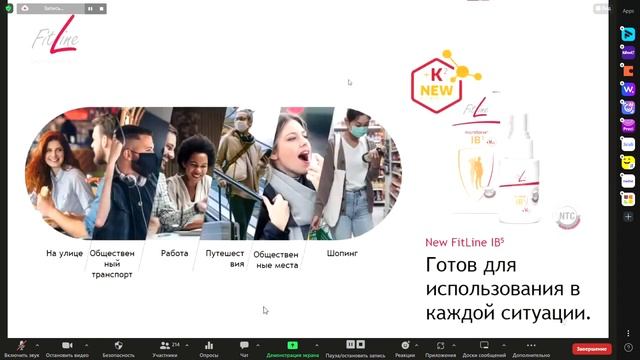Expand the arrow beside Participants

point(187,345)
